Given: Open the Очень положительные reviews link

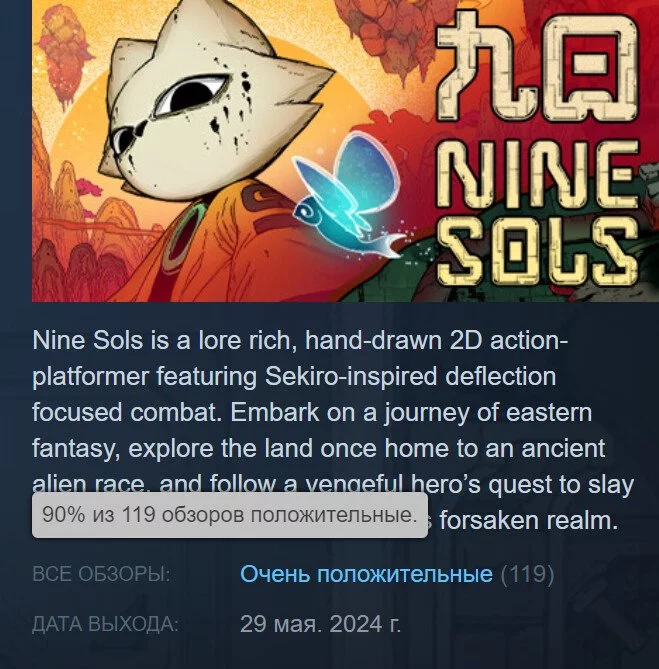Looking at the screenshot, I should [366, 574].
